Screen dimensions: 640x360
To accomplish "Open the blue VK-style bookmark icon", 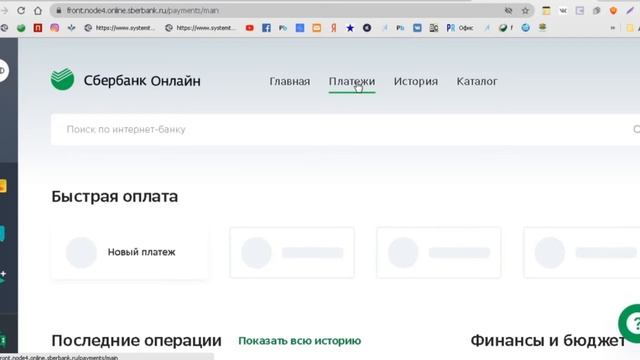I will tap(417, 28).
